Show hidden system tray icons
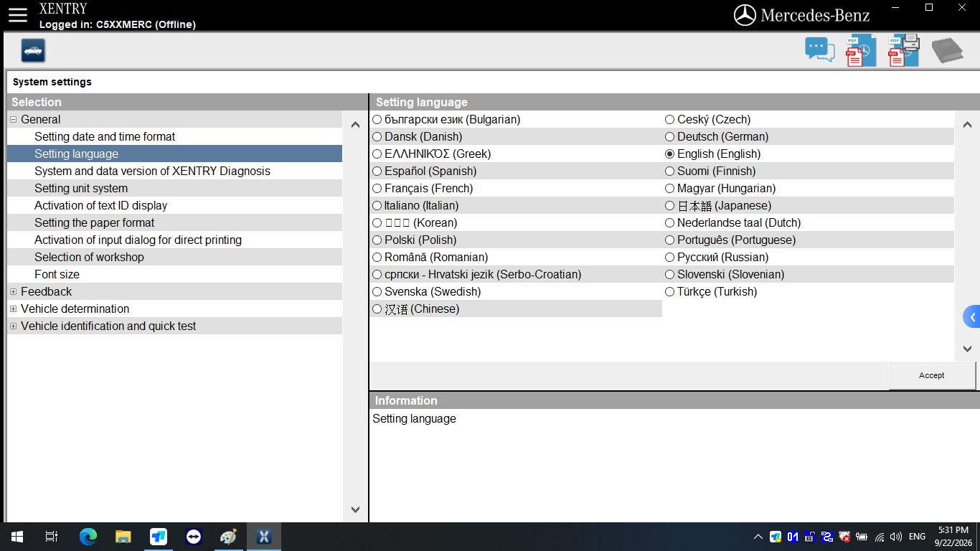This screenshot has height=551, width=980. pos(758,537)
